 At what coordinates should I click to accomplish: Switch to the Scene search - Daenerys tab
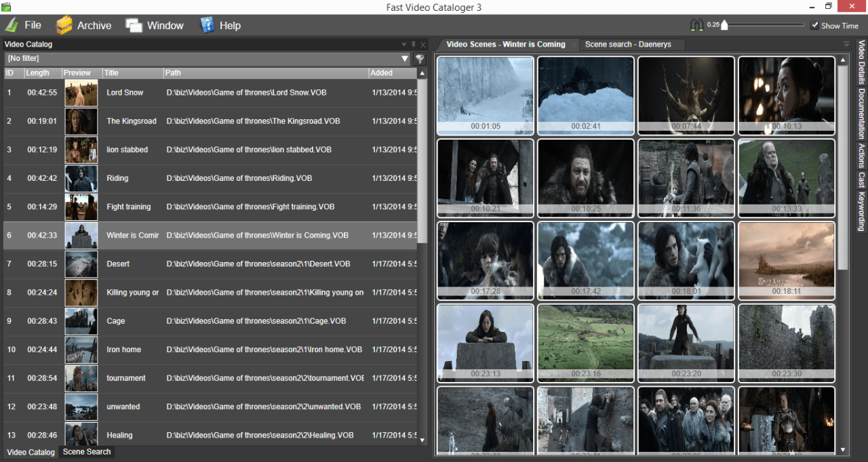click(631, 44)
